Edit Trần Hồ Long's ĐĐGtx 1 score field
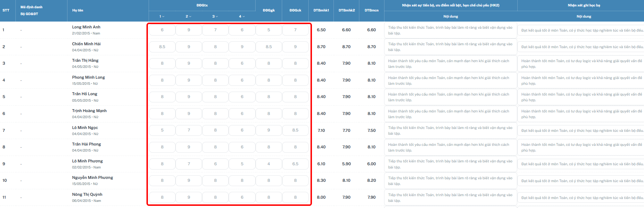The height and width of the screenshot is (208, 644). pos(162,97)
